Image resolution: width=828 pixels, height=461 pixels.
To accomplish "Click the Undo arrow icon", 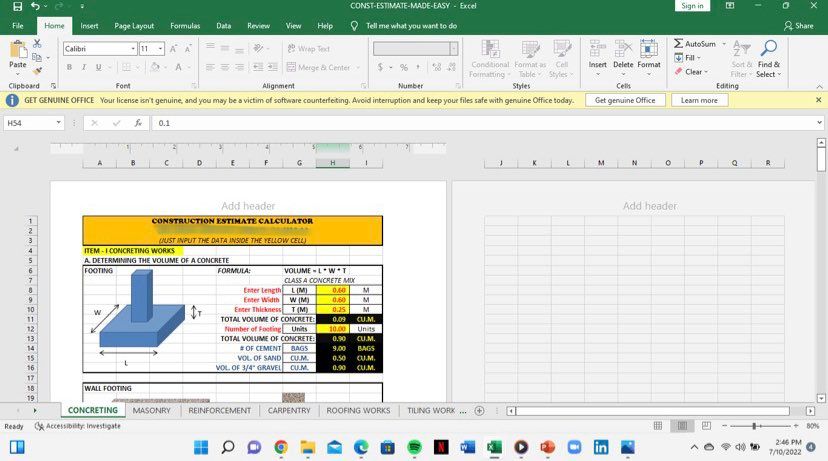I will pyautogui.click(x=35, y=6).
